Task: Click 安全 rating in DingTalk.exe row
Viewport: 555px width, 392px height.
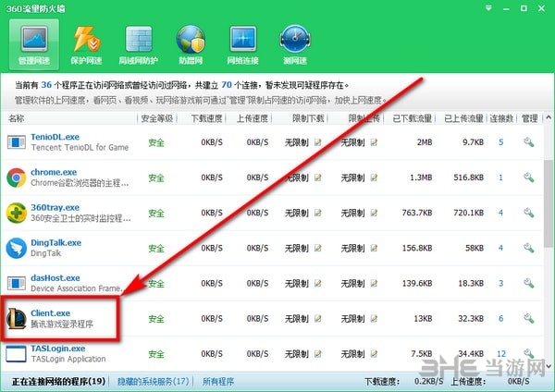Action: [x=156, y=249]
